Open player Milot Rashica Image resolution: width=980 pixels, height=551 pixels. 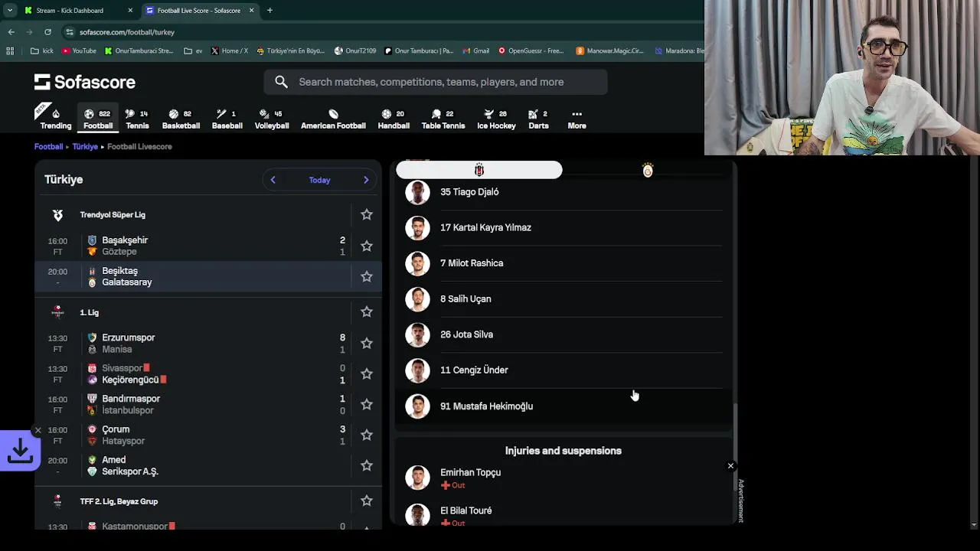pyautogui.click(x=563, y=263)
